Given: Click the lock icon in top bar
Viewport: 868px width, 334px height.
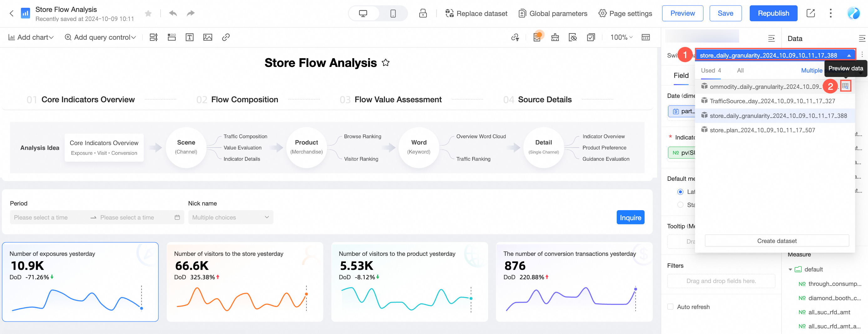Looking at the screenshot, I should [422, 13].
